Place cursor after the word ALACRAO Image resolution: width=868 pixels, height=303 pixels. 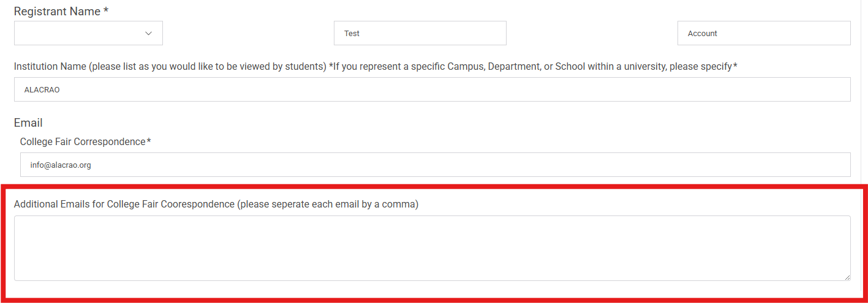coord(60,89)
